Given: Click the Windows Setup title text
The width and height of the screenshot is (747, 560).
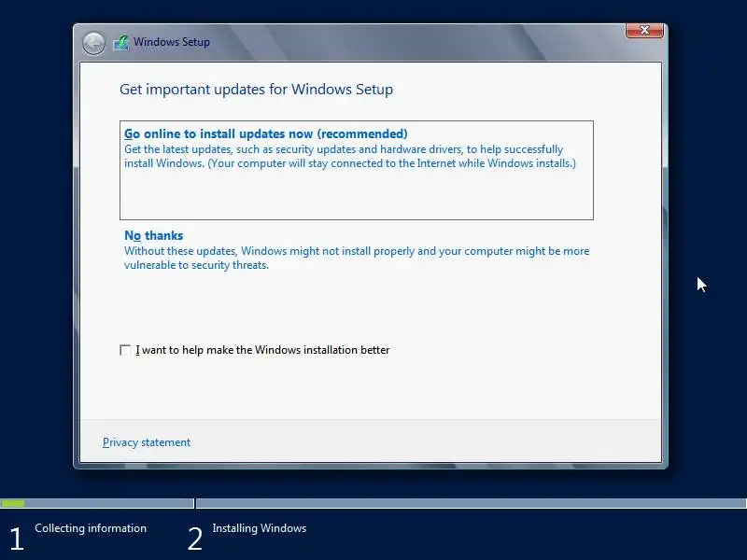Looking at the screenshot, I should (172, 42).
